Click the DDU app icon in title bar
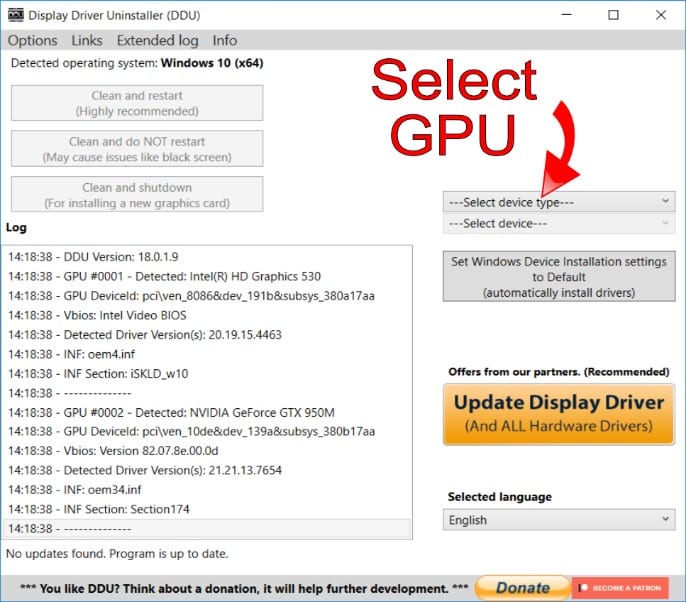The width and height of the screenshot is (686, 602). 14,16
